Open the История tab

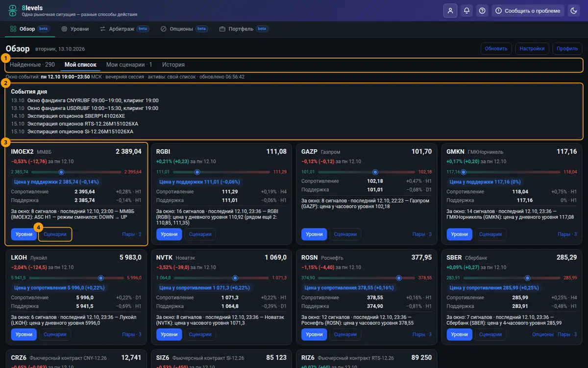click(x=173, y=65)
